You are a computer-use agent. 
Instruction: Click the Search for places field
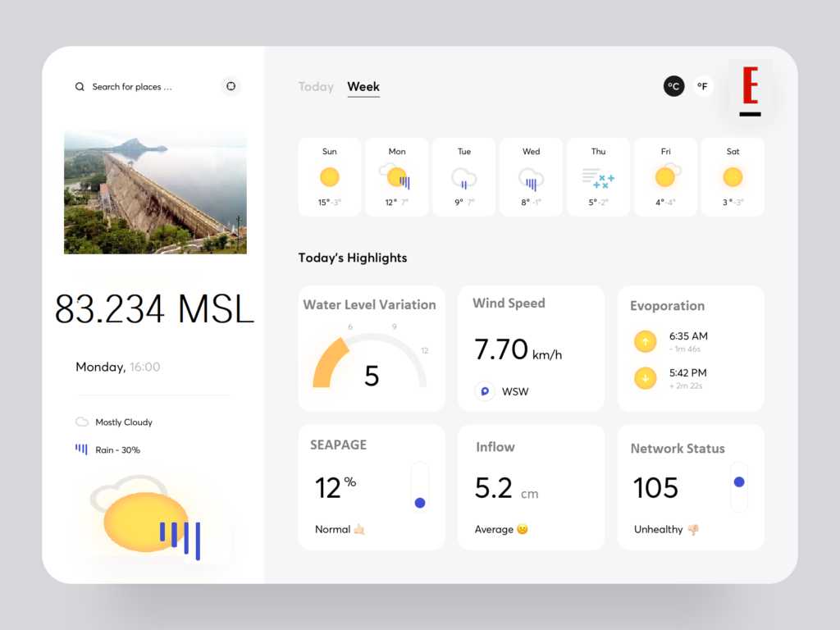(x=132, y=87)
